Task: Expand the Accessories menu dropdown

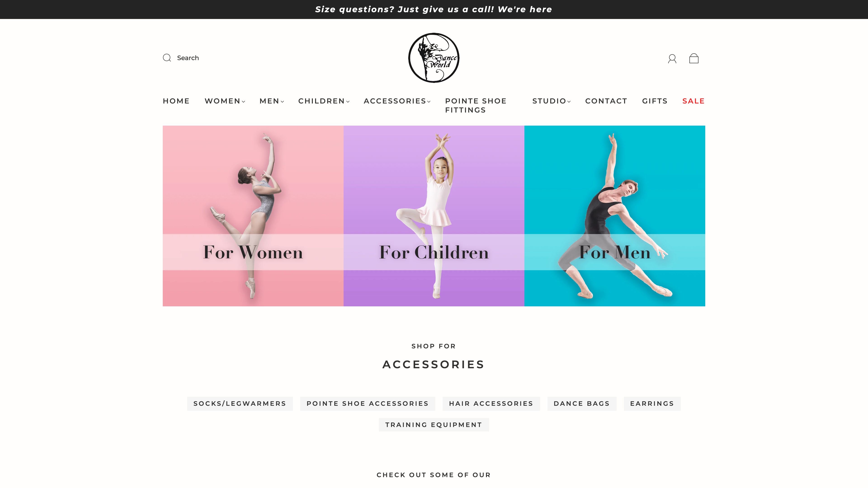Action: 397,101
